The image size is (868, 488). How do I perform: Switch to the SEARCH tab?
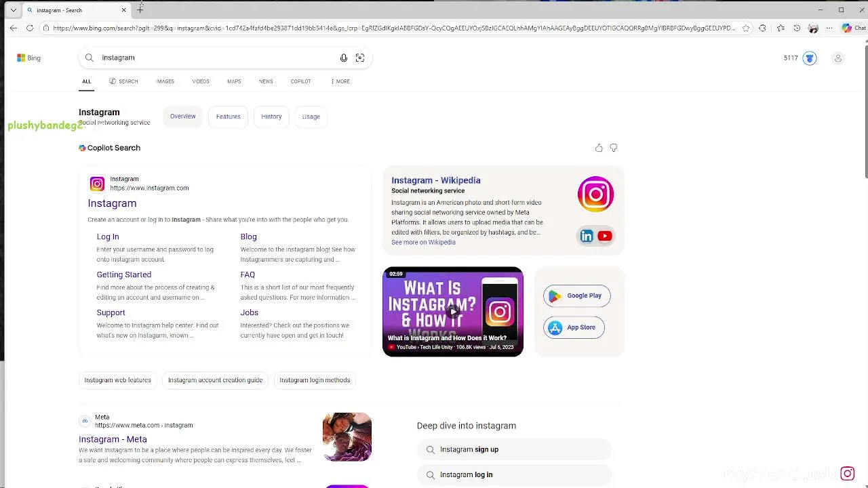pyautogui.click(x=123, y=81)
